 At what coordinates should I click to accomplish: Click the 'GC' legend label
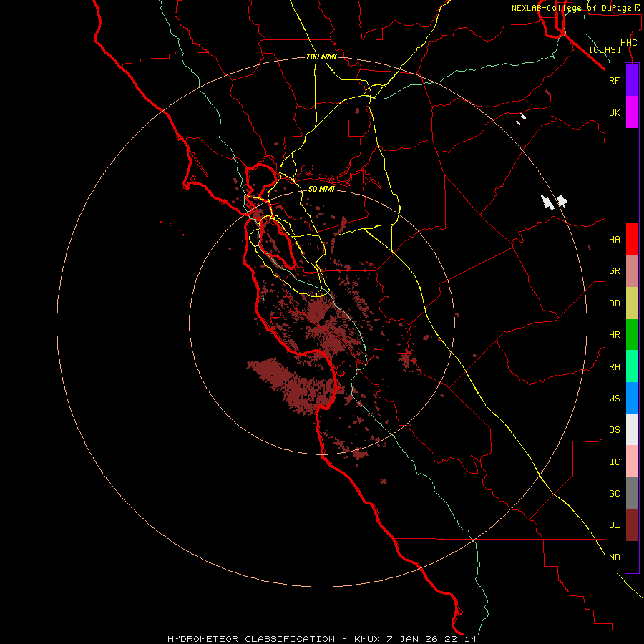614,494
